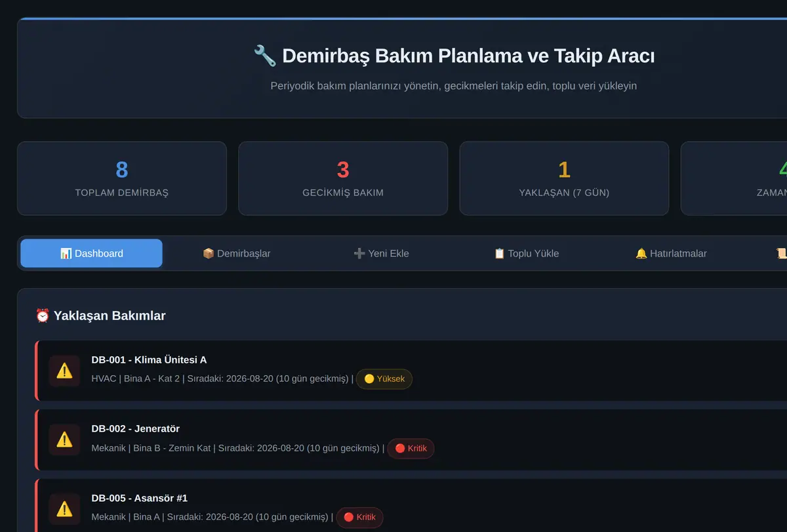Switch to the Demirbaşlar tab
This screenshot has height=532, width=787.
click(x=236, y=253)
